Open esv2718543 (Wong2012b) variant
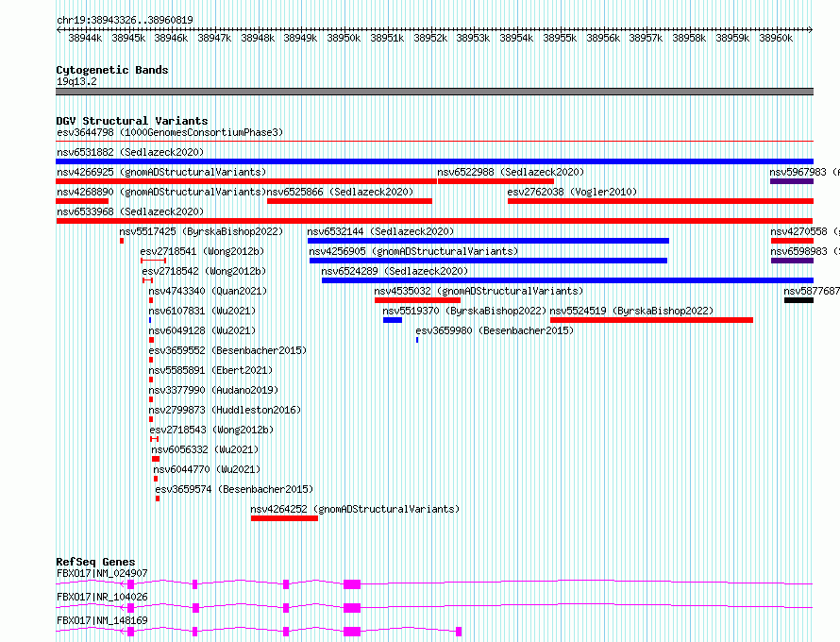Viewport: 840px width, 642px height. point(211,430)
